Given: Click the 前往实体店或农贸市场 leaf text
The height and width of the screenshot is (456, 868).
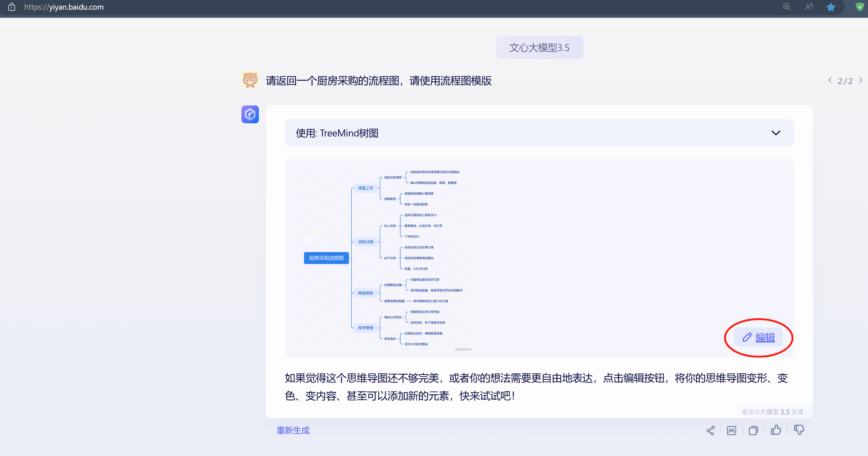Looking at the screenshot, I should tap(419, 248).
